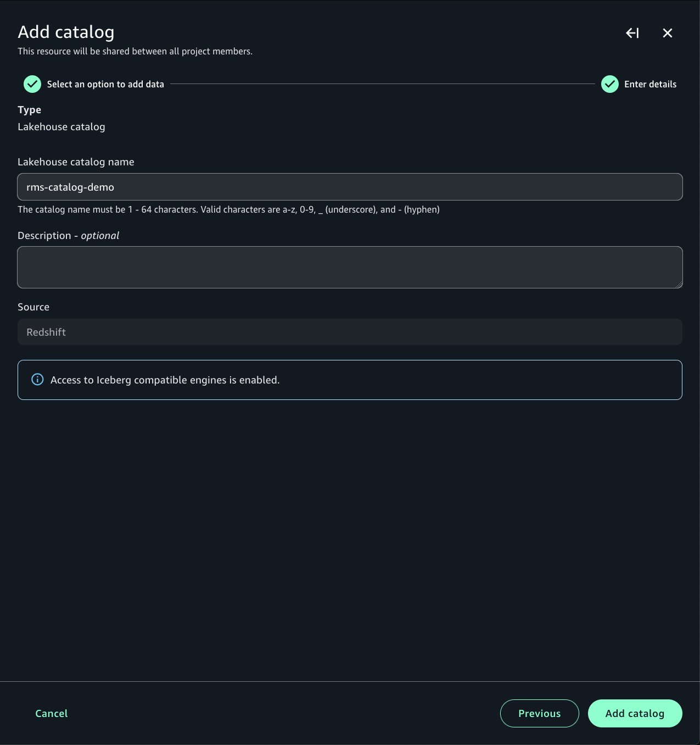Submit with the Add catalog button
Screen dimensions: 700x745
[635, 713]
